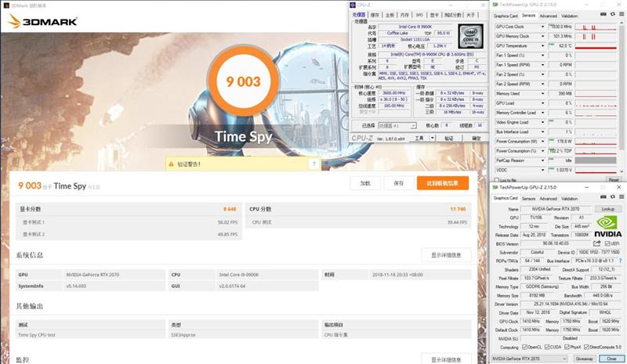The height and width of the screenshot is (364, 627).
Task: Open the 关于 about tab in CPU-Z
Action: click(470, 15)
